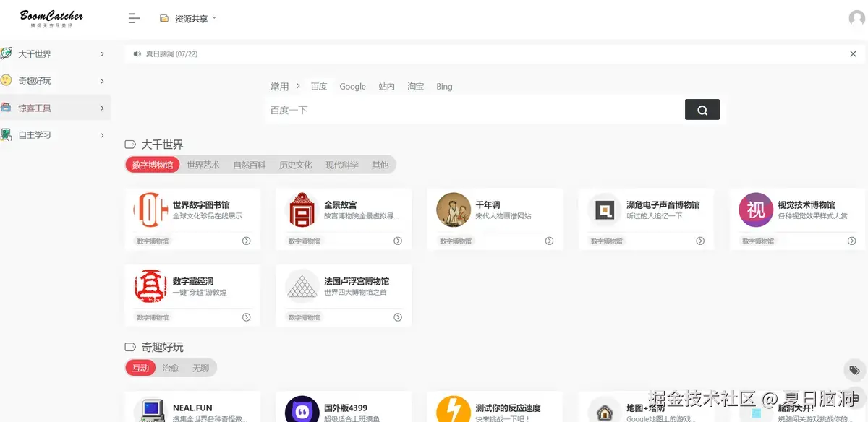Image resolution: width=868 pixels, height=422 pixels.
Task: Switch to the 历史文化 tab
Action: 296,165
